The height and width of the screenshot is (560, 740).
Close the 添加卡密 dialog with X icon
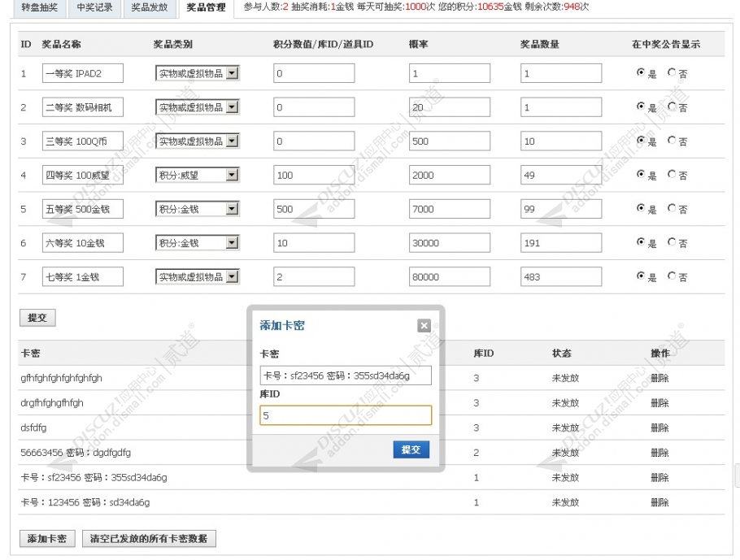point(424,325)
